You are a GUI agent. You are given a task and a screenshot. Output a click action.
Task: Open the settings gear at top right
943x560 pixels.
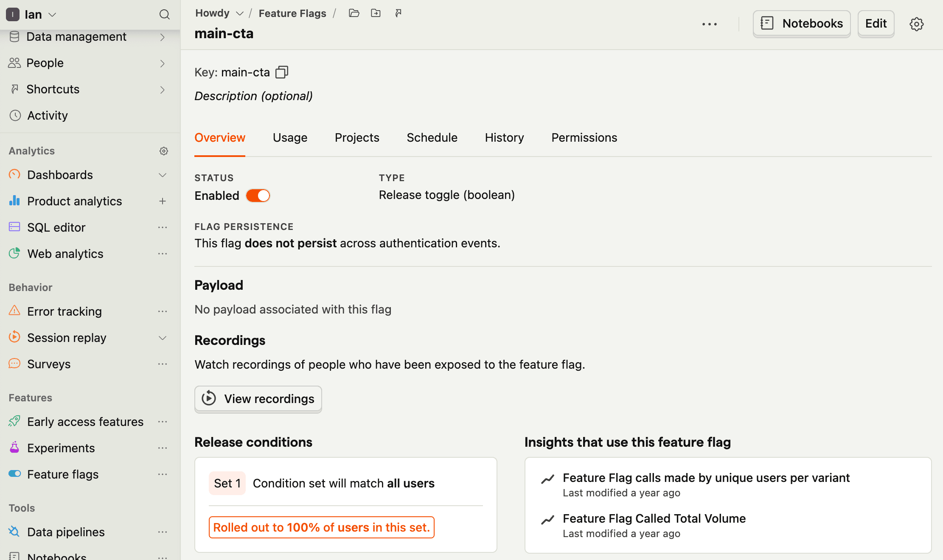[916, 24]
